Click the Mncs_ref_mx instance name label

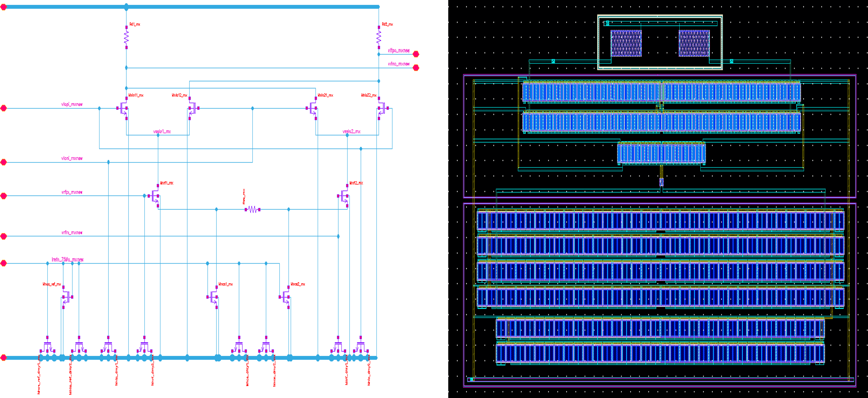(52, 284)
